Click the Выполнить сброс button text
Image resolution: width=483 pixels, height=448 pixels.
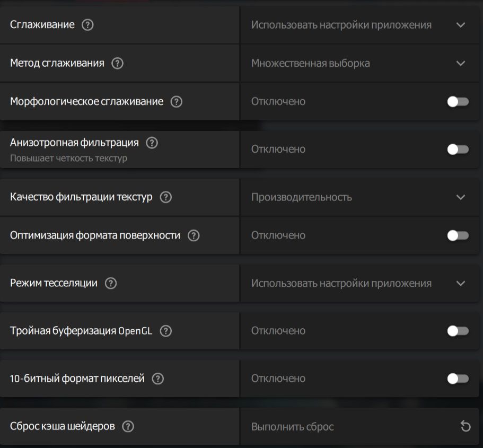pos(292,427)
